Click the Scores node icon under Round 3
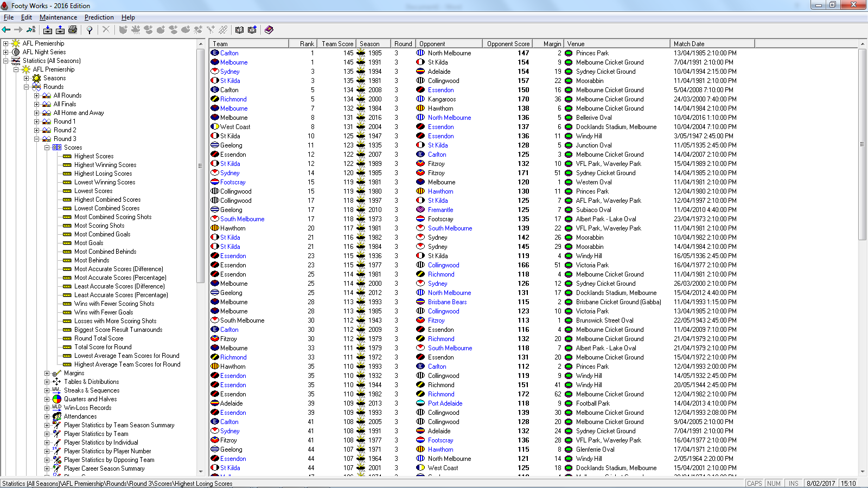Image resolution: width=868 pixels, height=488 pixels. (57, 147)
